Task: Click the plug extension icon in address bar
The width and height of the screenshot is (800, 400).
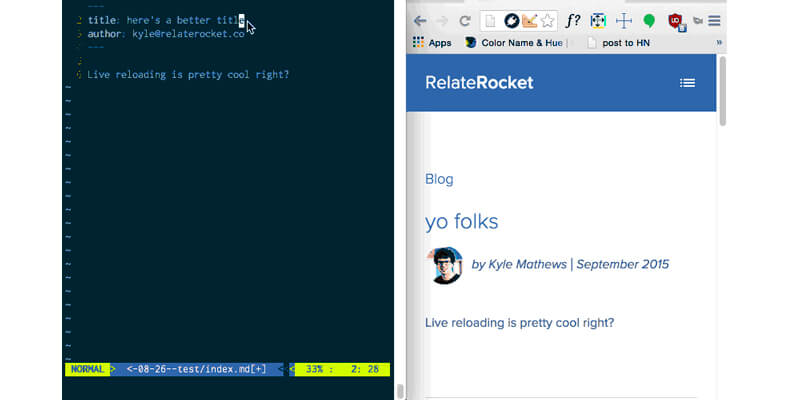Action: pyautogui.click(x=512, y=21)
